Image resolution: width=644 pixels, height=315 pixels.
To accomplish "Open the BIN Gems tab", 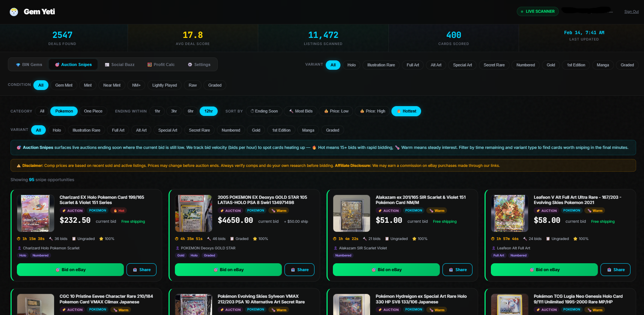I will (29, 64).
